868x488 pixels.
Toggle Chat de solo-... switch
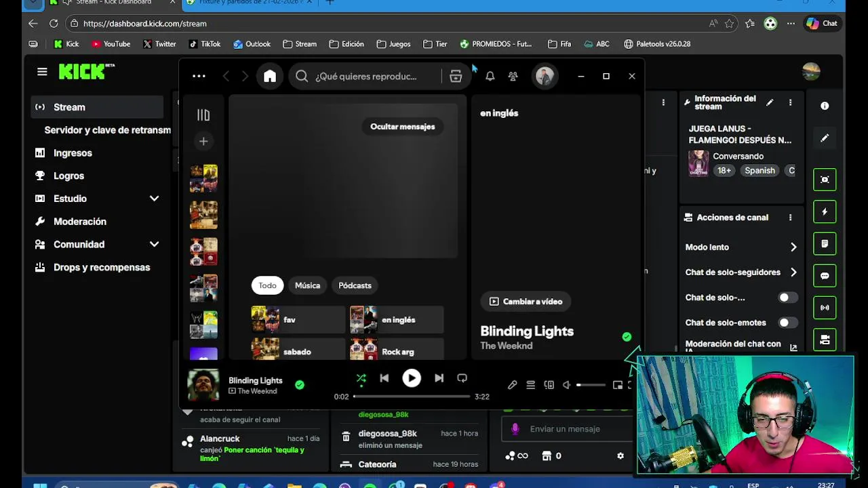click(x=787, y=298)
